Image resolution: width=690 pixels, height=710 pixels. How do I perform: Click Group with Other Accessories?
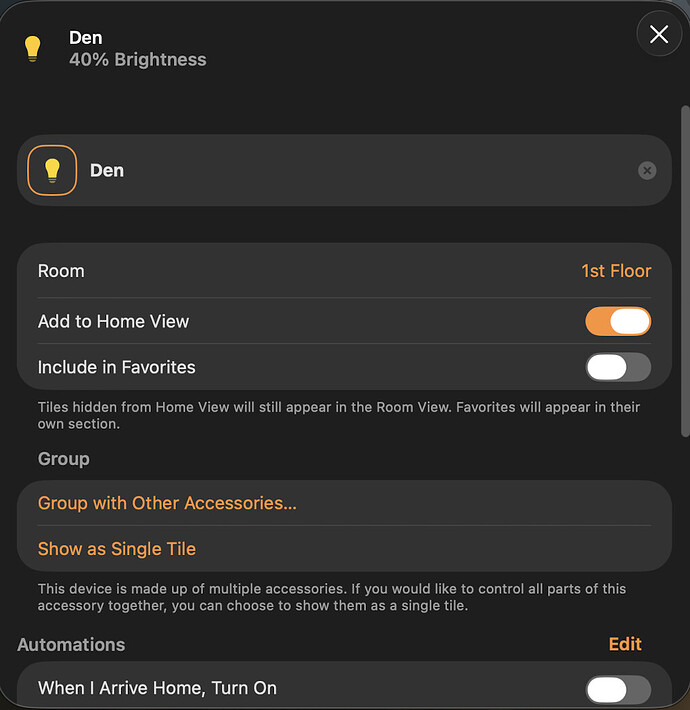click(x=167, y=503)
